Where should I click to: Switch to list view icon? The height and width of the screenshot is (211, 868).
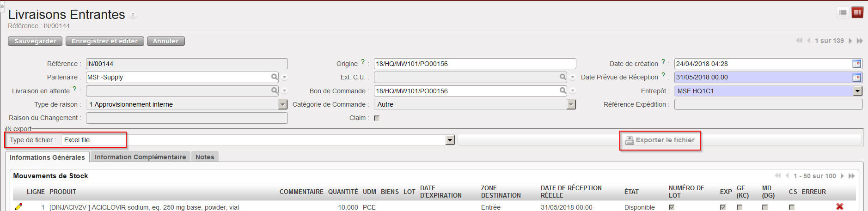[843, 13]
